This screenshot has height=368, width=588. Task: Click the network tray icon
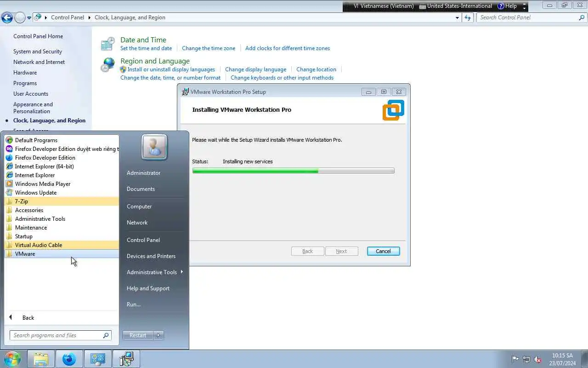(526, 359)
